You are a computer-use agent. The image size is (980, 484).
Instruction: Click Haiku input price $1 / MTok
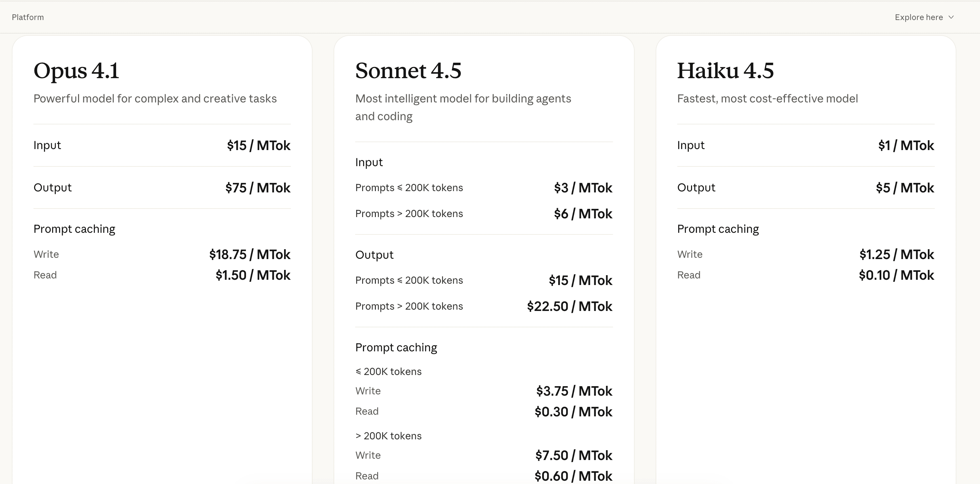[x=906, y=145]
